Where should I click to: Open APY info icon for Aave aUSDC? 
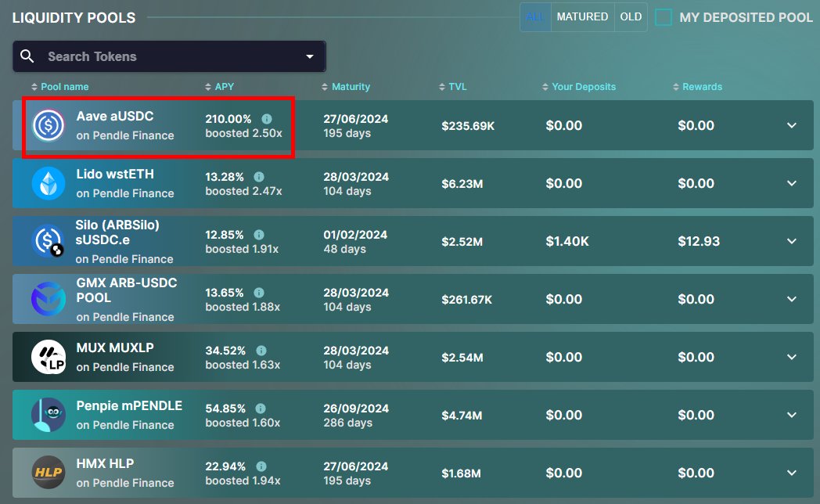[267, 119]
